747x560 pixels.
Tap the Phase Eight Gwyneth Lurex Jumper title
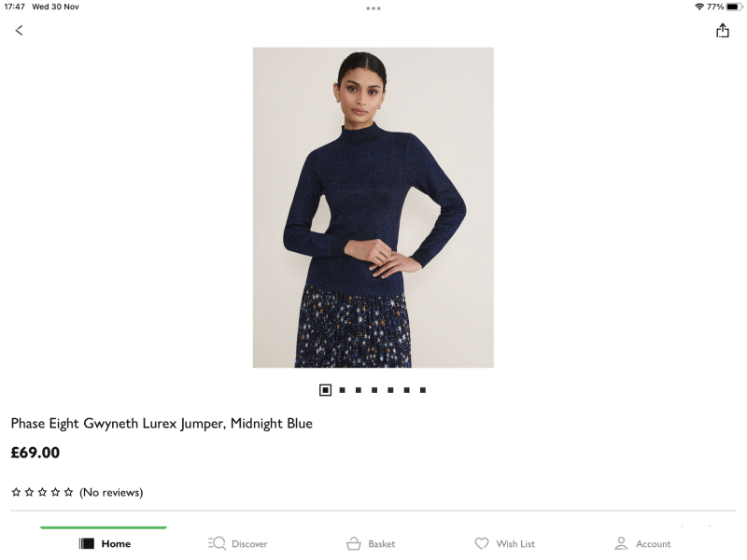pyautogui.click(x=162, y=424)
